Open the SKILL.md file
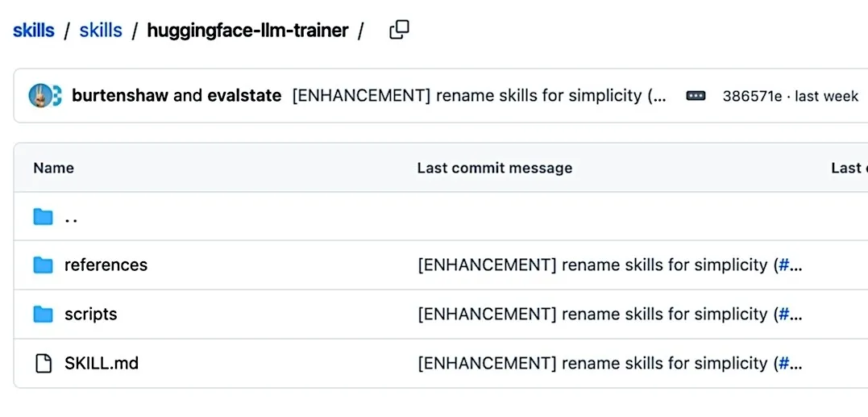Screen dimensions: 868x417 102,363
